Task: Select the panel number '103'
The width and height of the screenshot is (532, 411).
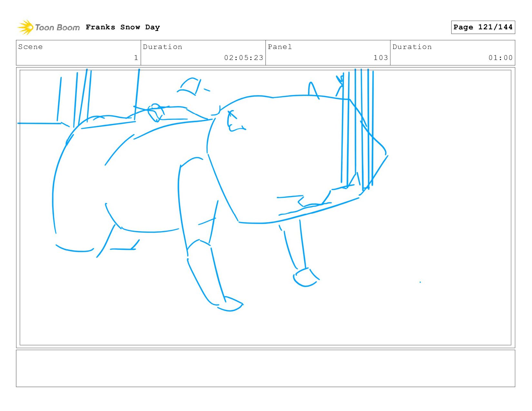Action: (x=381, y=58)
